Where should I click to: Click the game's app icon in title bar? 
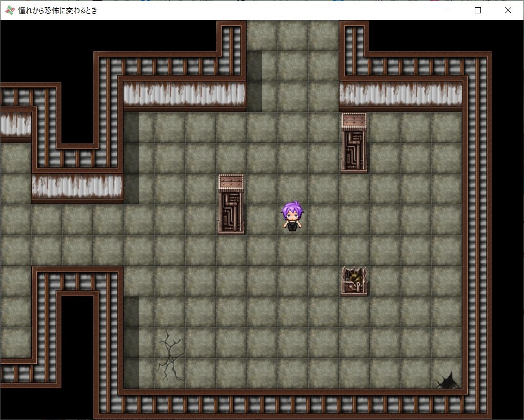10,10
